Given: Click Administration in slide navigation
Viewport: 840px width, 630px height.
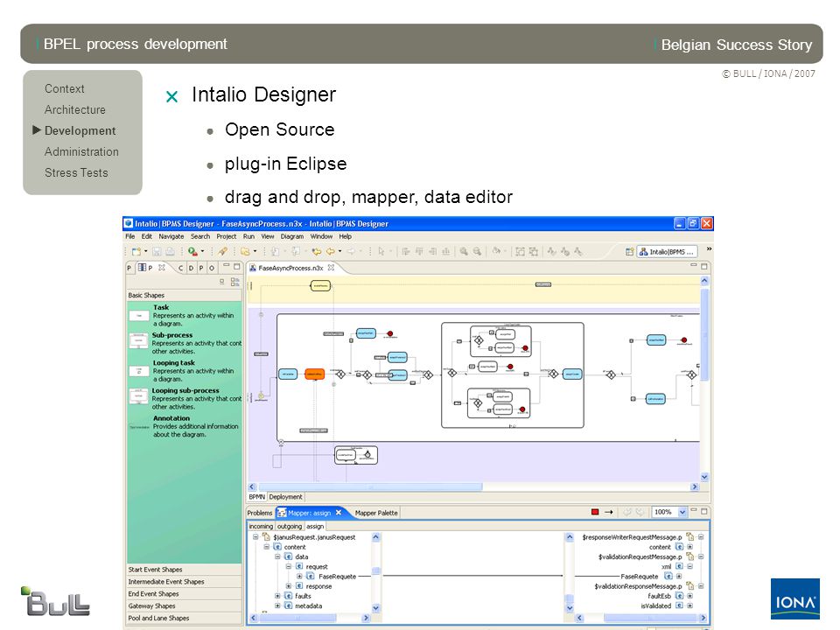Looking at the screenshot, I should click(x=81, y=151).
